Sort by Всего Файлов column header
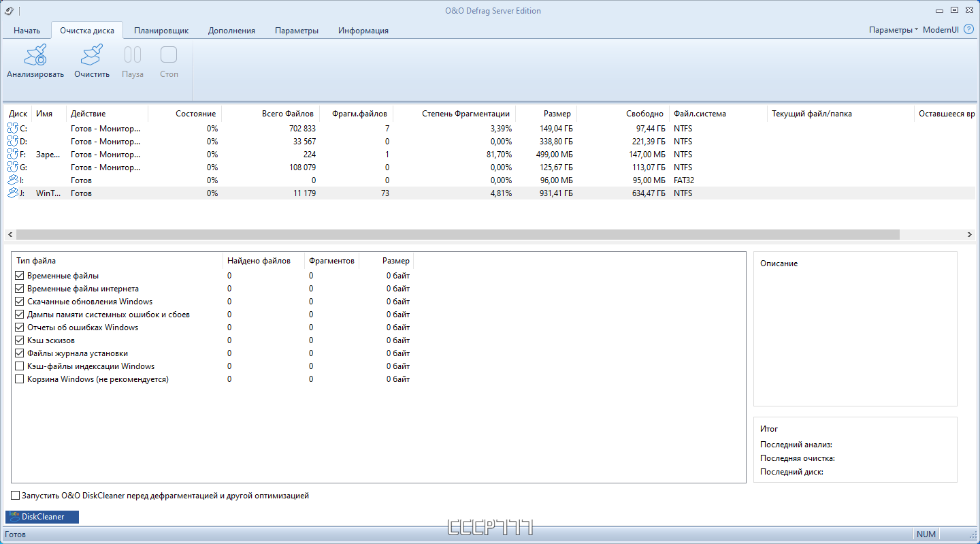This screenshot has width=980, height=544. coord(270,114)
